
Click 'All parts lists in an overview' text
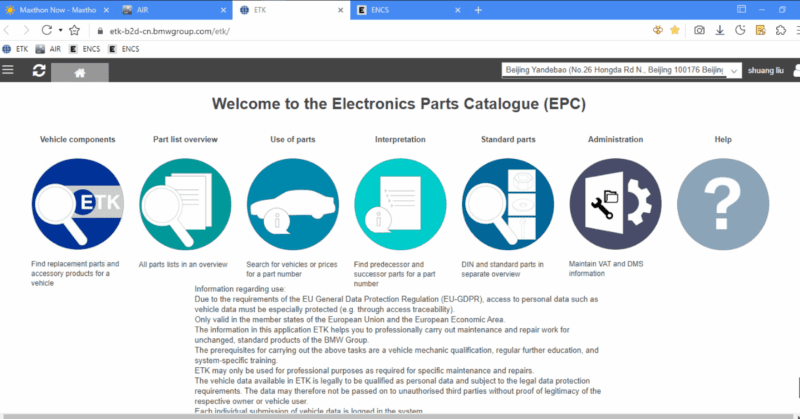click(183, 264)
